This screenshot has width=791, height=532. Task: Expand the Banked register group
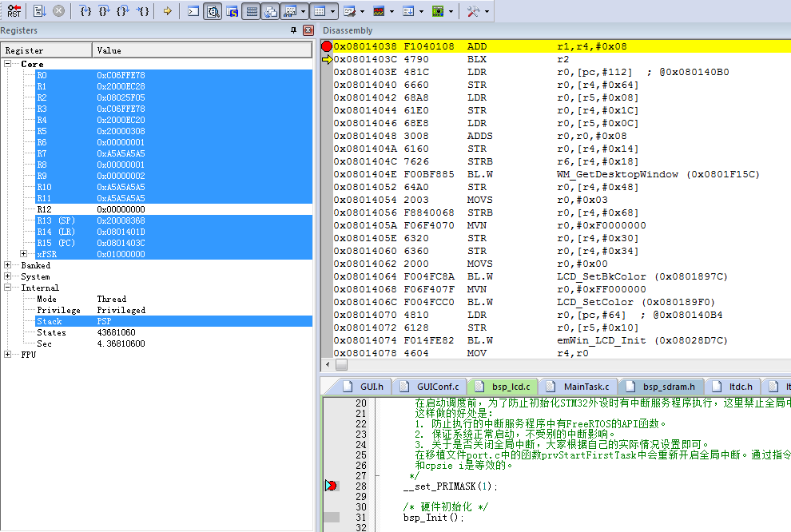pyautogui.click(x=7, y=264)
